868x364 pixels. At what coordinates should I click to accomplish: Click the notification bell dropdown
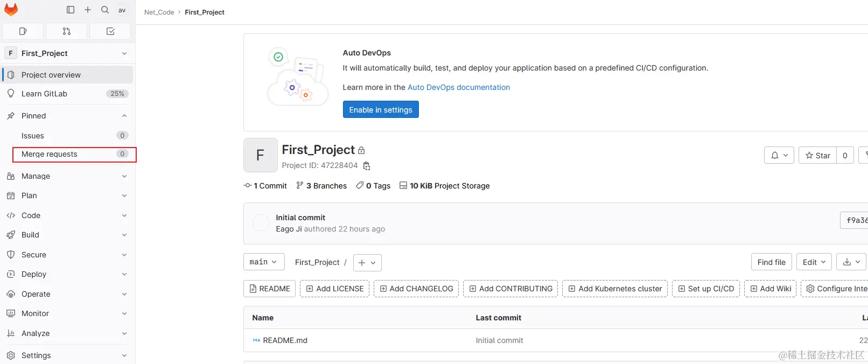(x=779, y=155)
